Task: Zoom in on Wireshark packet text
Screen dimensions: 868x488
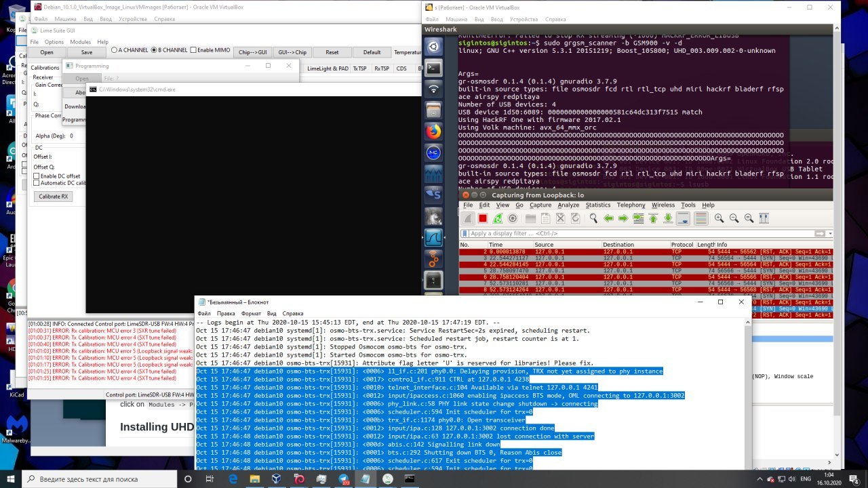Action: pos(719,218)
